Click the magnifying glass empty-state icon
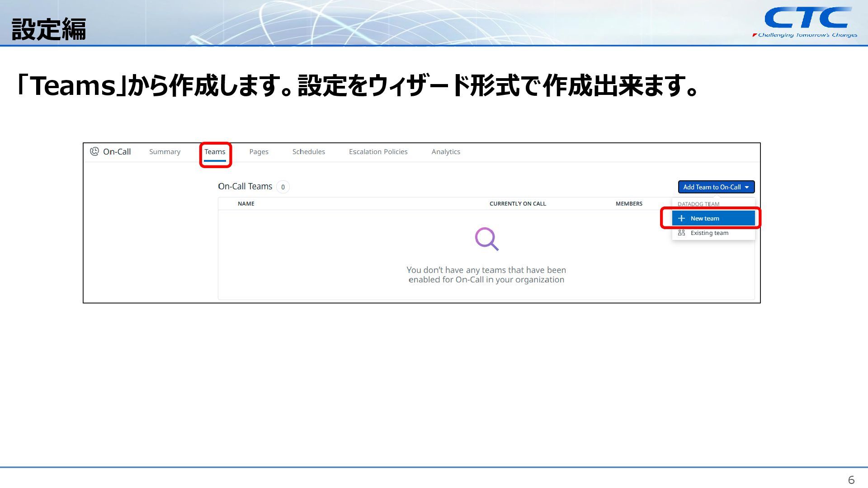 point(486,239)
